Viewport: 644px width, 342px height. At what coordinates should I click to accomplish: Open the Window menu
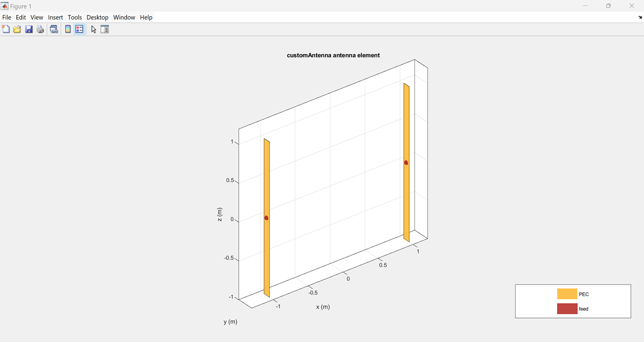(124, 17)
